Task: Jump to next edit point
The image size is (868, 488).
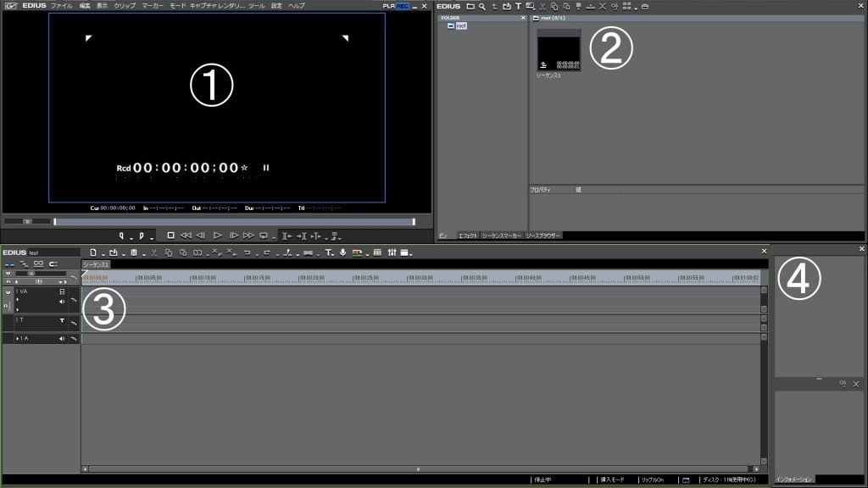Action: click(x=301, y=236)
